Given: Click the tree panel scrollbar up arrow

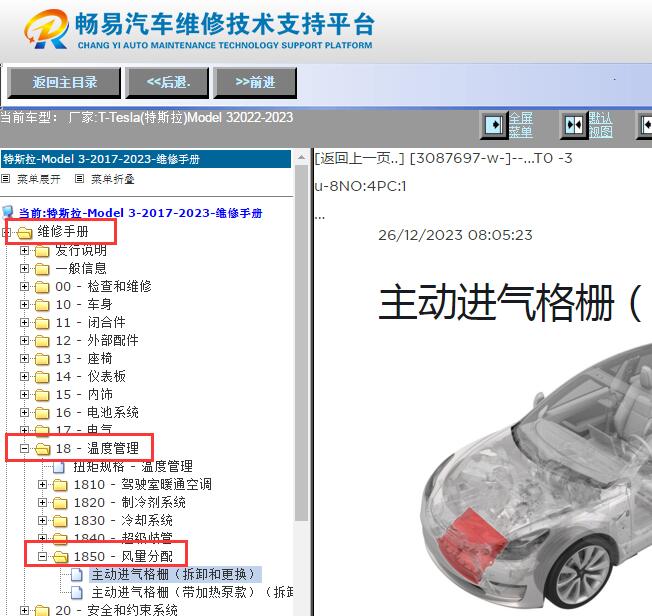Looking at the screenshot, I should pos(301,158).
